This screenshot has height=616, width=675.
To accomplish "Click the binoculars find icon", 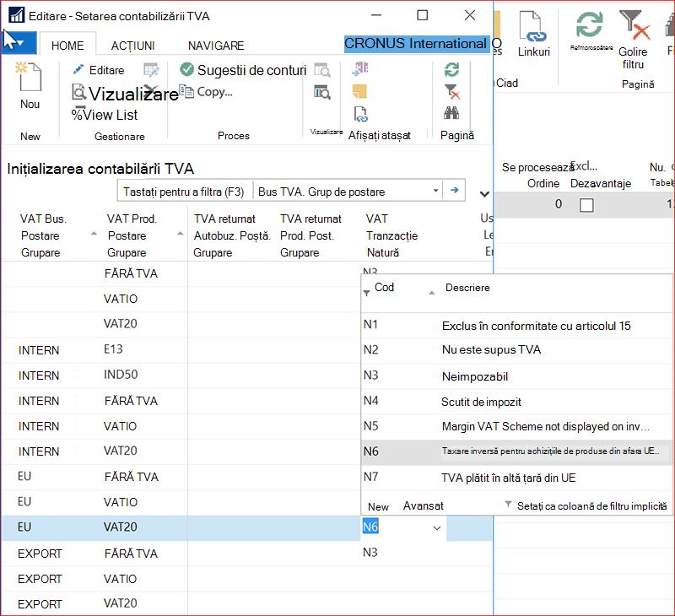I will (451, 113).
